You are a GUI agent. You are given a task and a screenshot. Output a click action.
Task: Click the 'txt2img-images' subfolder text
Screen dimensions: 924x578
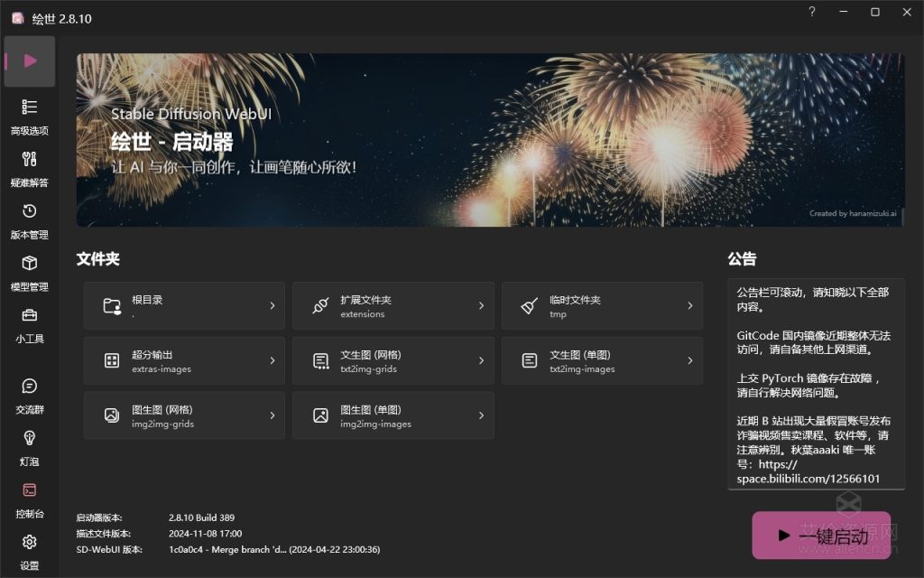point(582,369)
